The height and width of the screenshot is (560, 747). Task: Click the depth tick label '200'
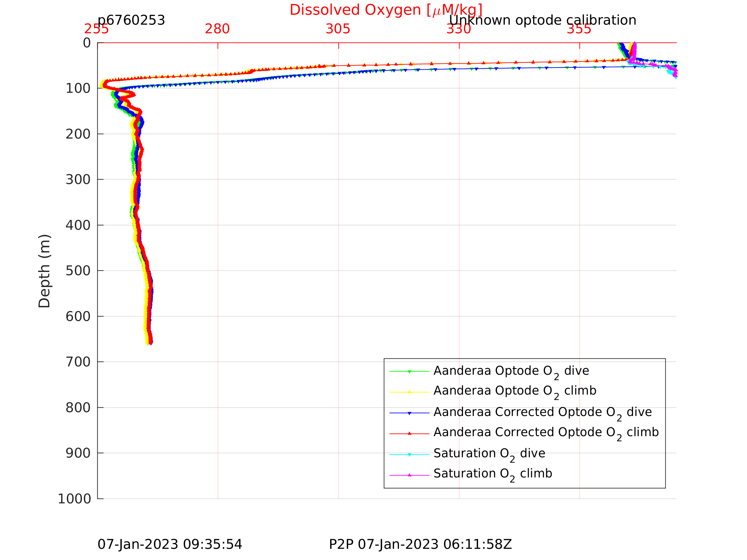click(78, 134)
